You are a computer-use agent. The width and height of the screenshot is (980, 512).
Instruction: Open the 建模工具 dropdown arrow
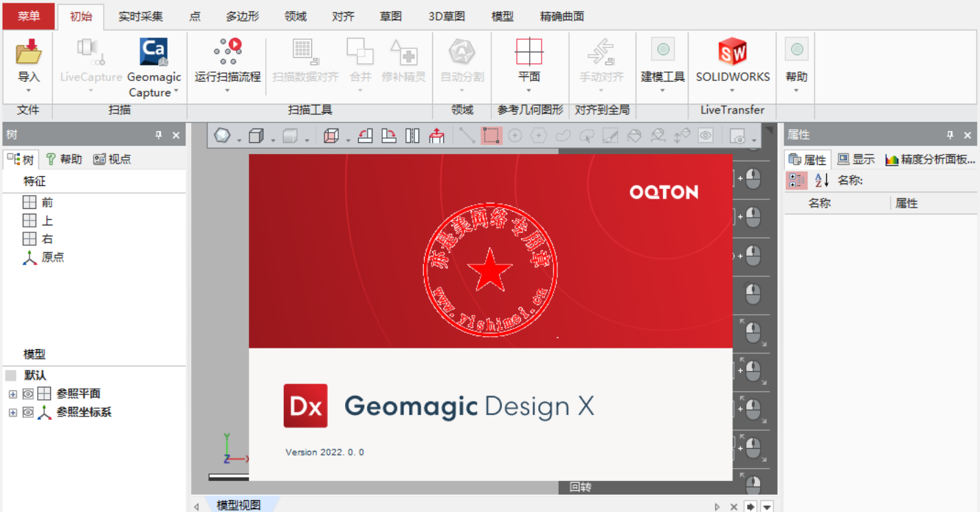pyautogui.click(x=663, y=90)
